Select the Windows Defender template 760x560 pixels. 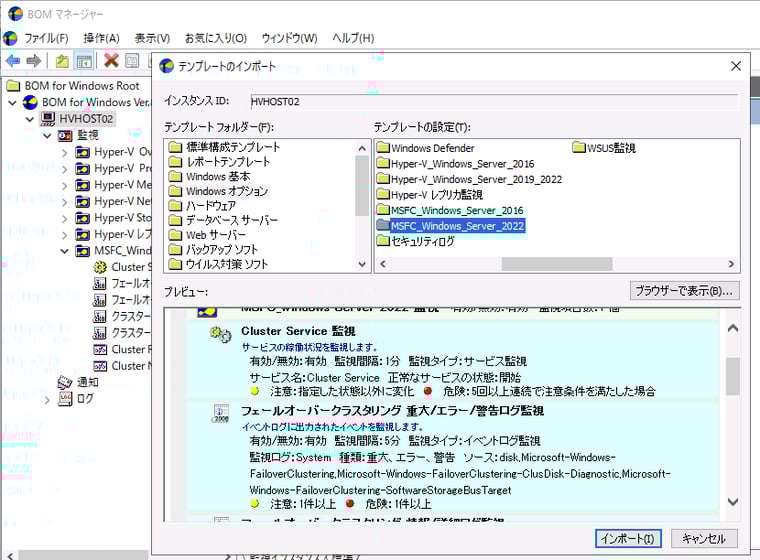[426, 148]
